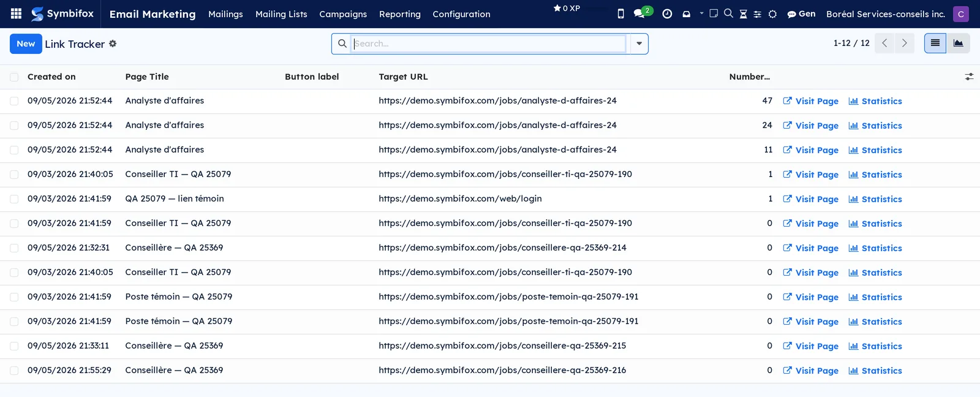Click the Symbifox logo
This screenshot has width=980, height=397.
point(62,13)
